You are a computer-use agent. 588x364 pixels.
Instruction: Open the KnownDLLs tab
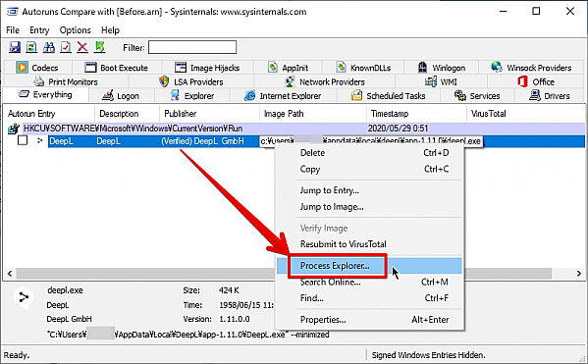[x=363, y=68]
